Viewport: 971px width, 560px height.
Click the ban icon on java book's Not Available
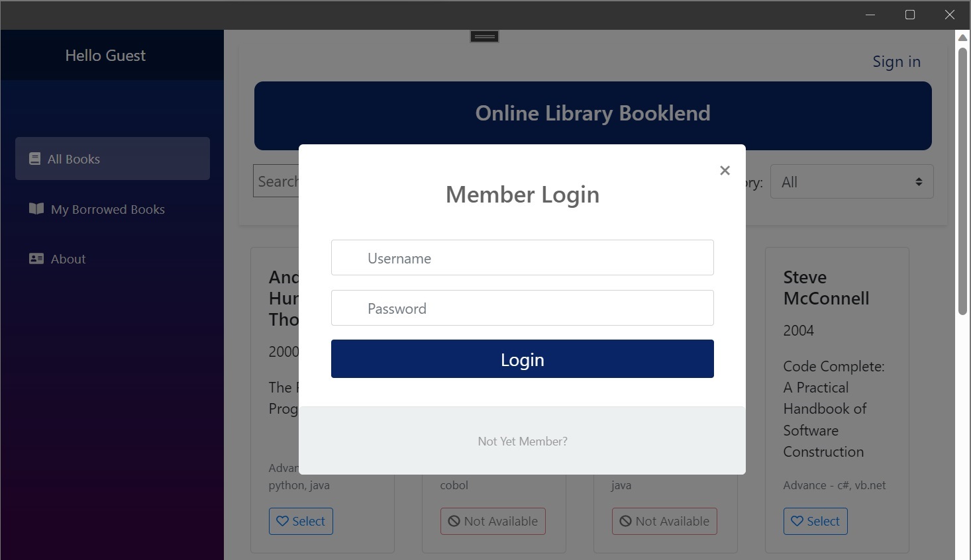pos(625,521)
